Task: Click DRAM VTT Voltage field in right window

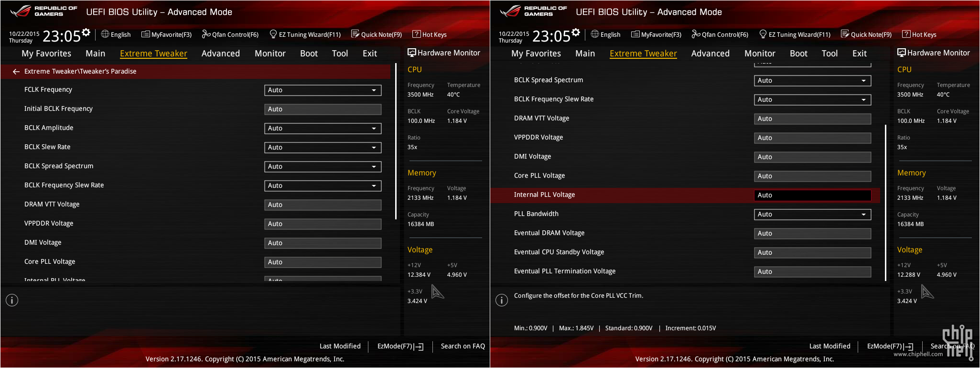Action: click(813, 119)
